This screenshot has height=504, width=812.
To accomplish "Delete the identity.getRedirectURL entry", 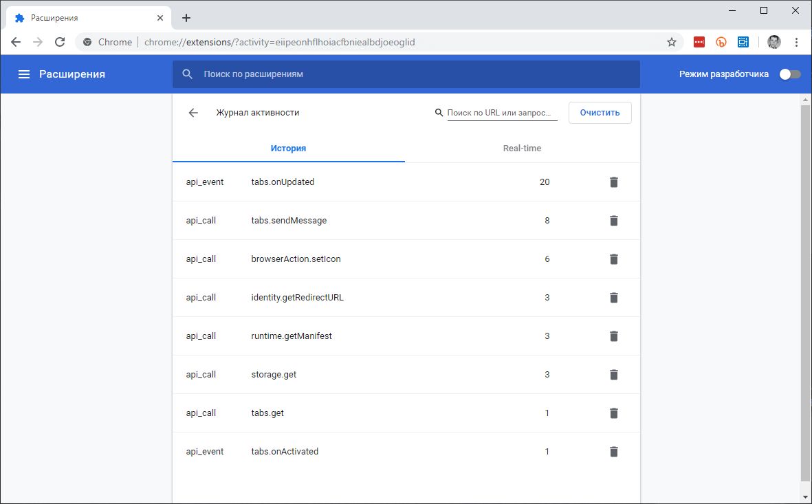I will coord(614,298).
